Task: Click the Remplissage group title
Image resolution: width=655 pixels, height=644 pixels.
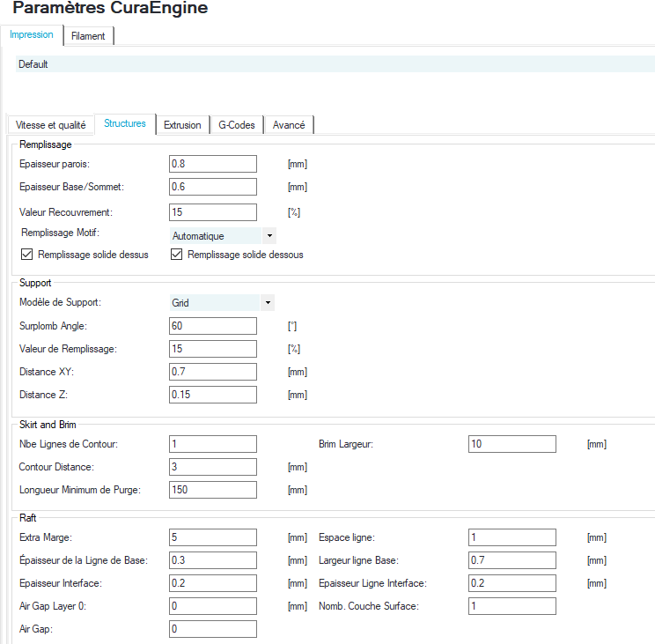Action: click(x=46, y=144)
